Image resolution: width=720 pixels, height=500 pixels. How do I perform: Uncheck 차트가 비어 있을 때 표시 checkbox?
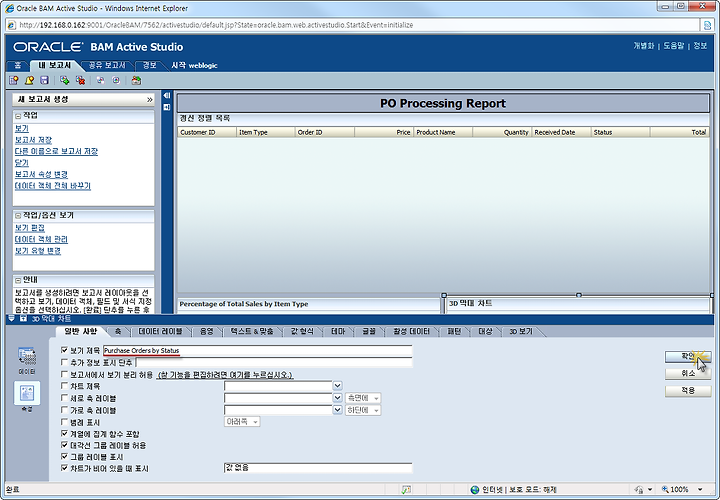pos(64,468)
